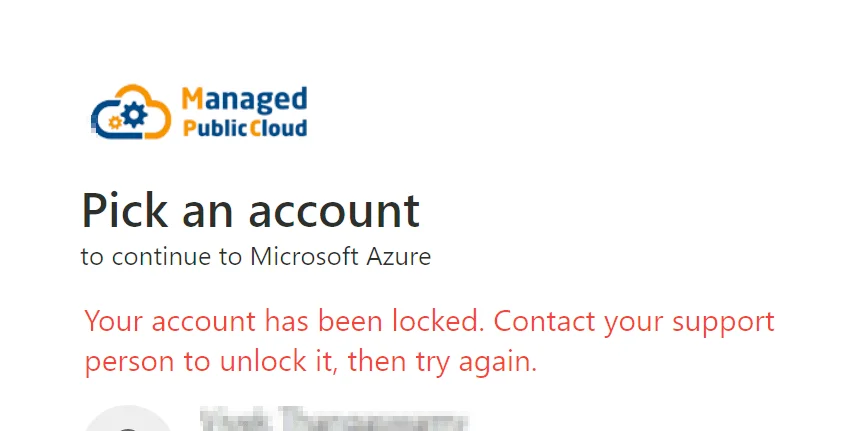
Task: Click the 'Cloud' word in the logo
Action: tap(278, 128)
